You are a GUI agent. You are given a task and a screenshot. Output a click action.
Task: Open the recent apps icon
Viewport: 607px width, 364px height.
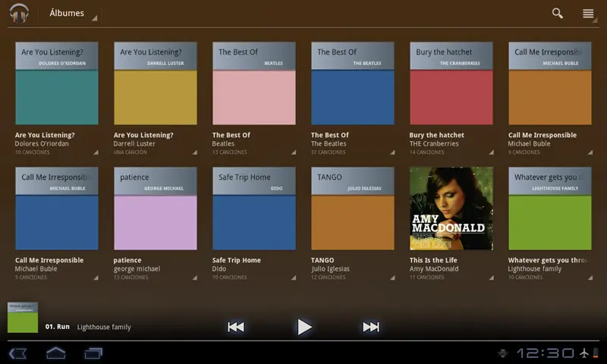click(93, 353)
